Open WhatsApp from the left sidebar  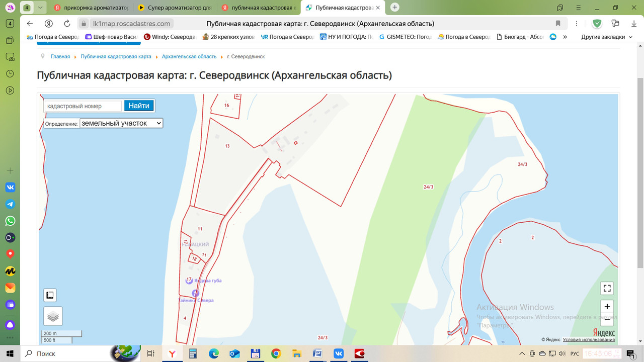point(10,220)
